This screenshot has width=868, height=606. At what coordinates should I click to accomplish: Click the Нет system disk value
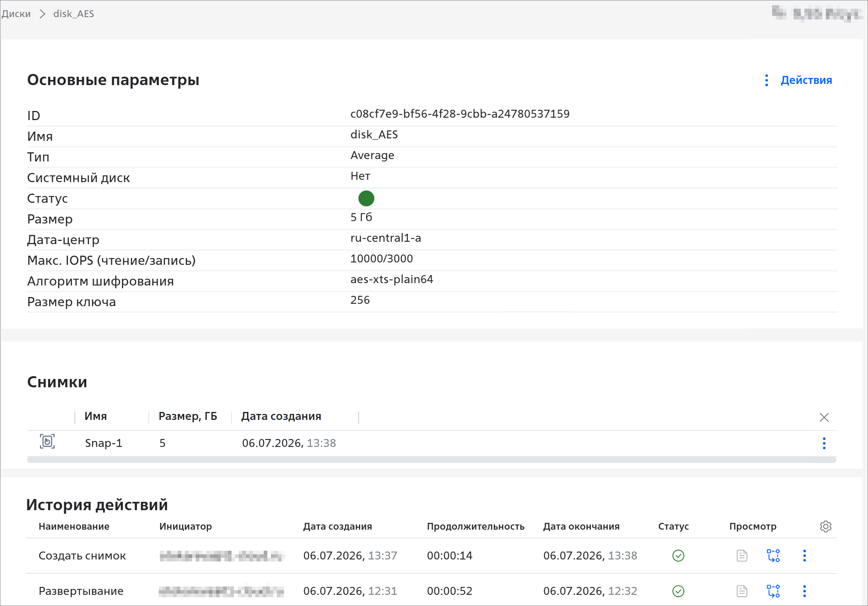coord(360,176)
